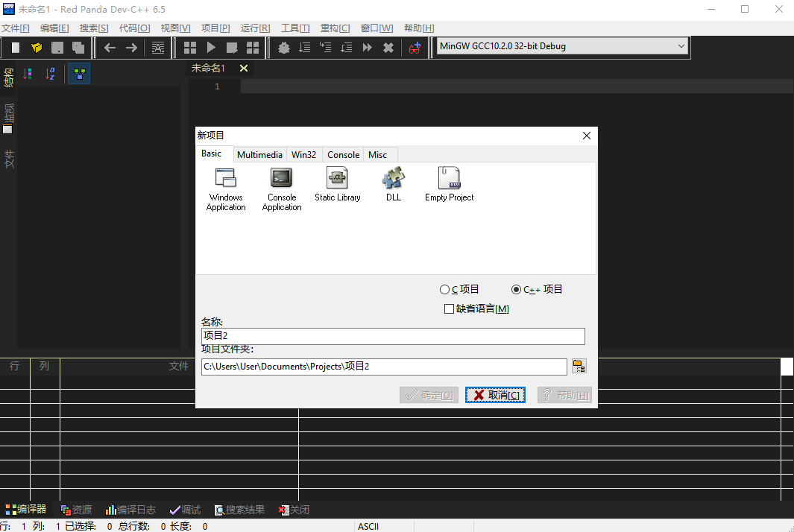Click the project name input field
This screenshot has height=532, width=794.
pyautogui.click(x=393, y=336)
